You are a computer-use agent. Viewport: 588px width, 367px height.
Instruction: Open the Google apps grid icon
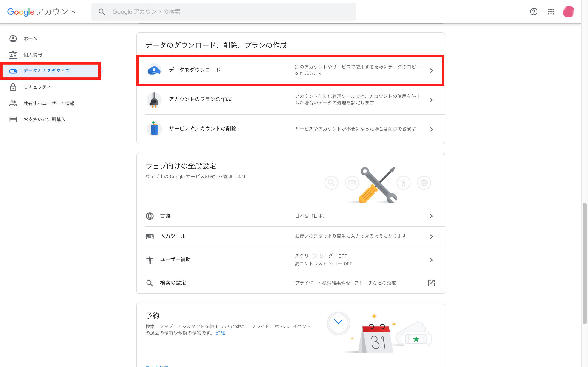click(551, 12)
